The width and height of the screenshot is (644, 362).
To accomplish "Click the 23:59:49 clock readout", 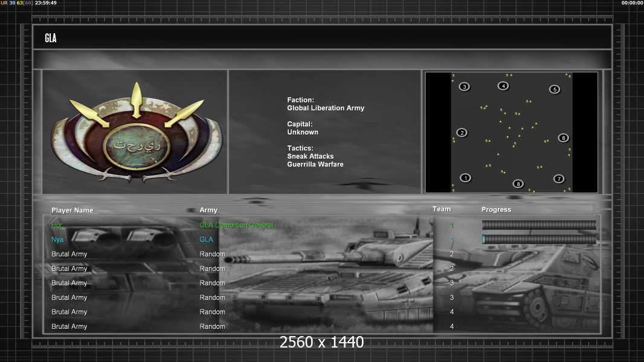I will [x=45, y=3].
